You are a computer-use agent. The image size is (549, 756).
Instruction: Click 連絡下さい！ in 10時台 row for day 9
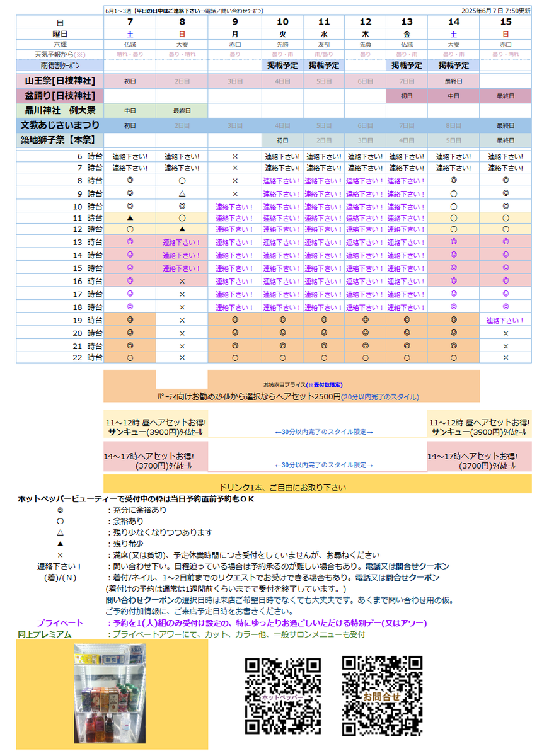pyautogui.click(x=234, y=206)
